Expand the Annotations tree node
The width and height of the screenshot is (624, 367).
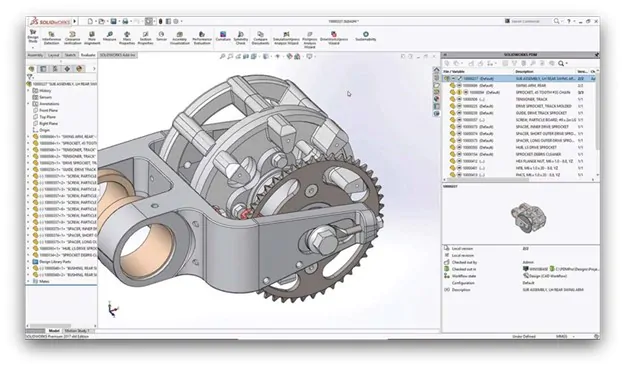click(29, 104)
